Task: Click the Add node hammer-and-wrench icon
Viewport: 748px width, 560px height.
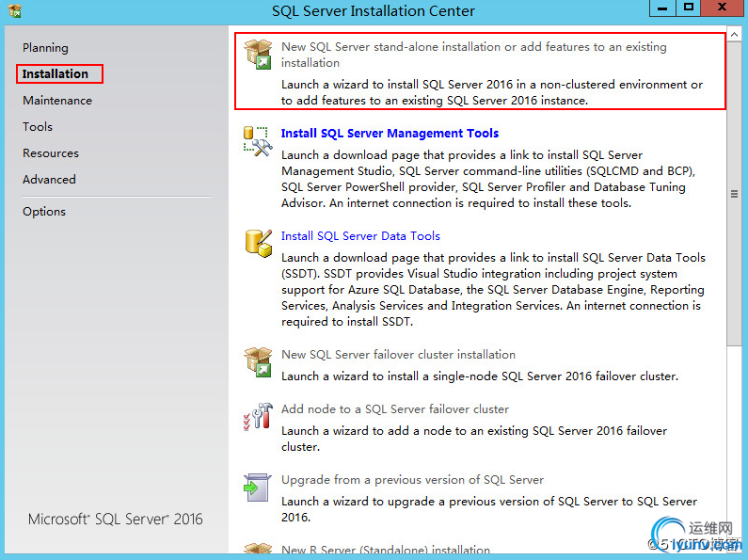Action: [258, 416]
